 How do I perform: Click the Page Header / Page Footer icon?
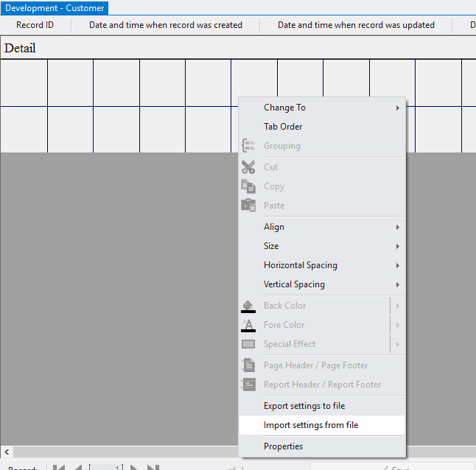(x=248, y=365)
